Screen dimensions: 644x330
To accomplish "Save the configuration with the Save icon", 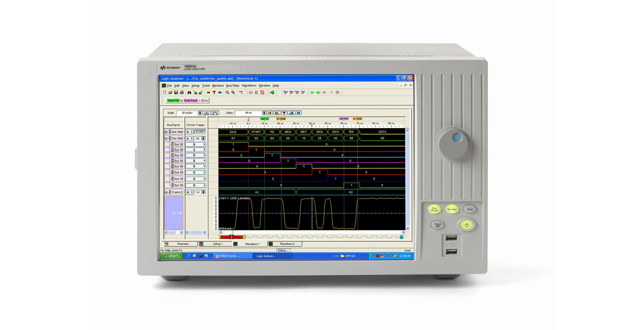I will coord(176,93).
